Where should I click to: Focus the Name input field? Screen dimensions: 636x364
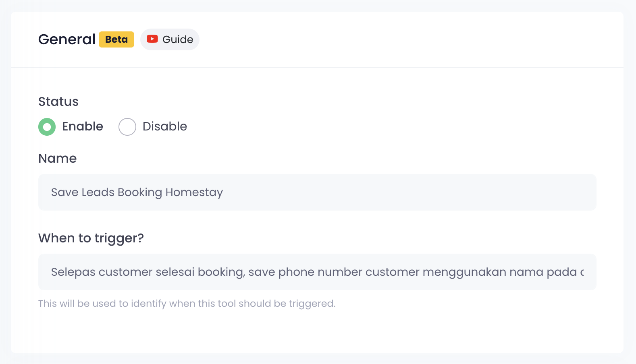coord(317,192)
